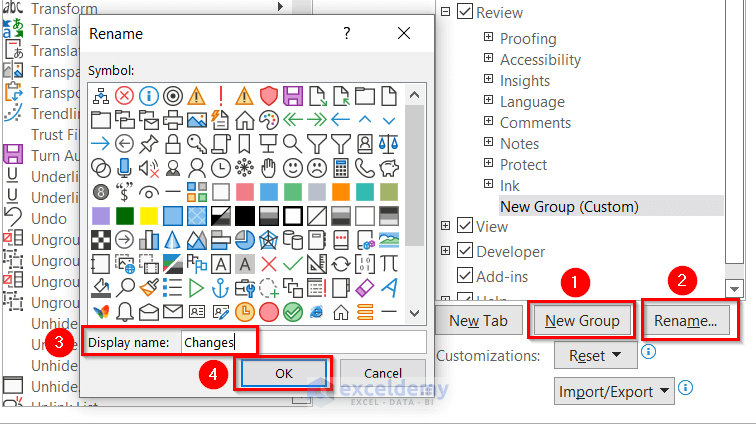
Task: Expand the Proofing group
Action: 488,37
